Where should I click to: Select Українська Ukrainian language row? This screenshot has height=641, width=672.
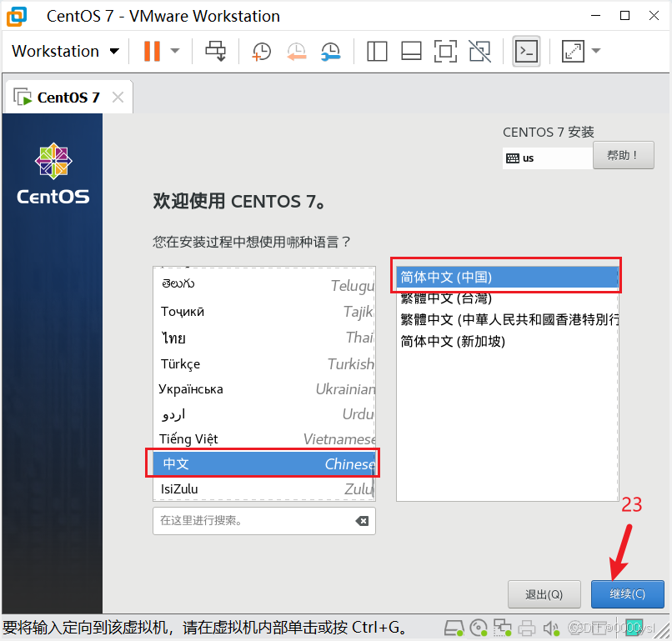click(x=264, y=389)
